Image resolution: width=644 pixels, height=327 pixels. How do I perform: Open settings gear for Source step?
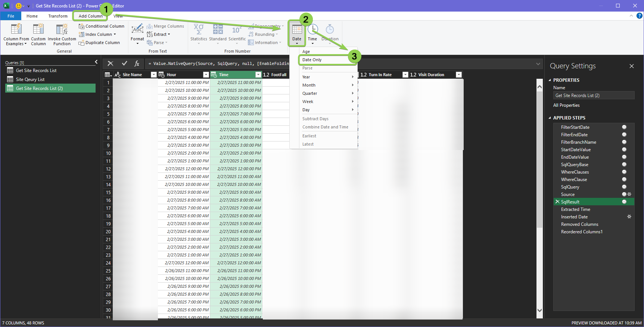point(629,194)
